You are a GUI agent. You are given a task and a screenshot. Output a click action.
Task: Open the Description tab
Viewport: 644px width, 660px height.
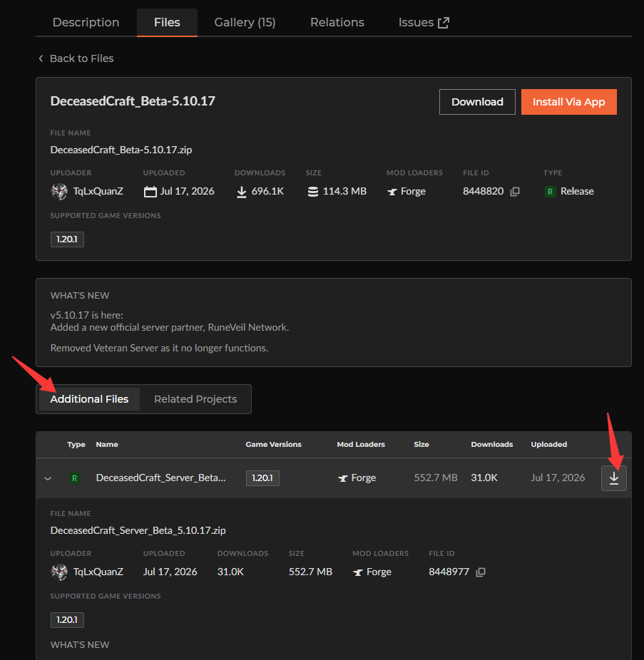(x=86, y=22)
